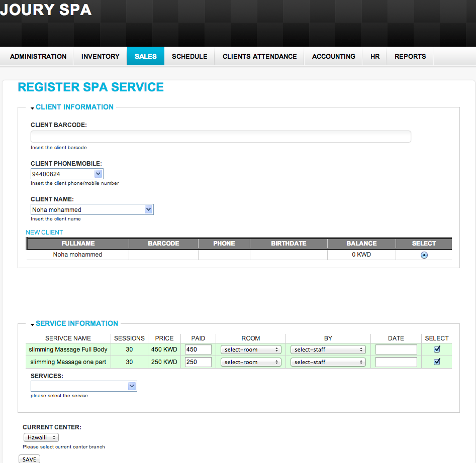Click the date field for Full Body massage
Screen dimensions: 476x463
396,350
